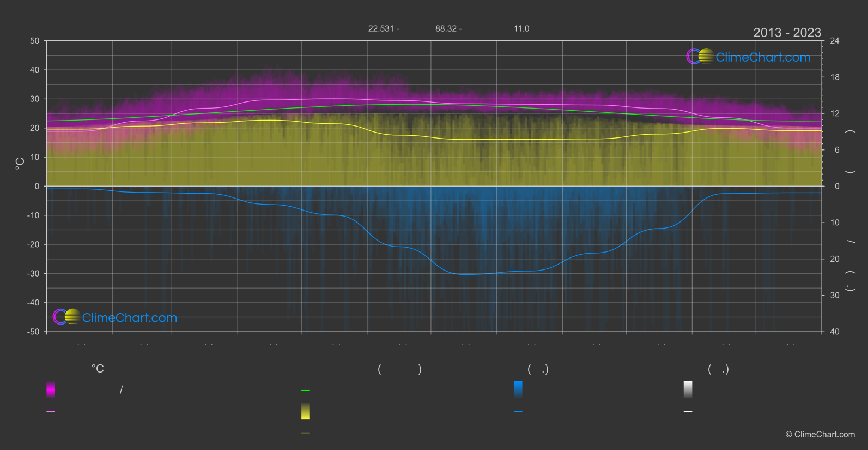Viewport: 868px width, 450px height.
Task: Click the °C heading above the legend
Action: pos(98,369)
